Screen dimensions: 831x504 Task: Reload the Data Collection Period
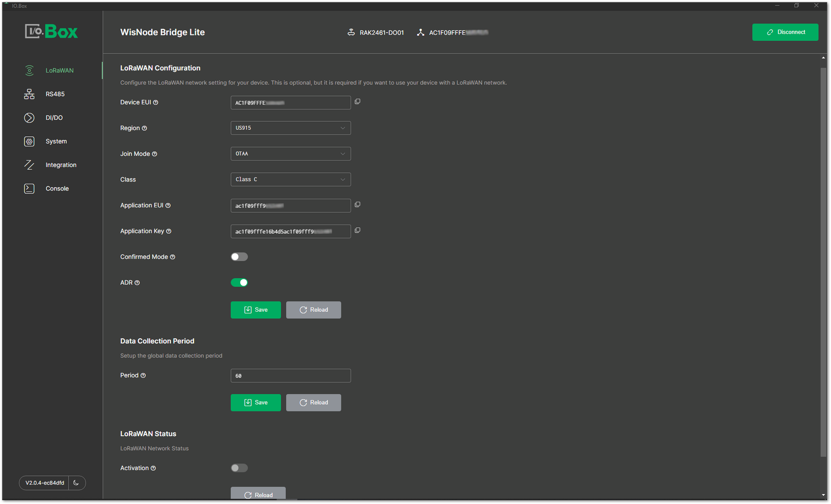(313, 403)
